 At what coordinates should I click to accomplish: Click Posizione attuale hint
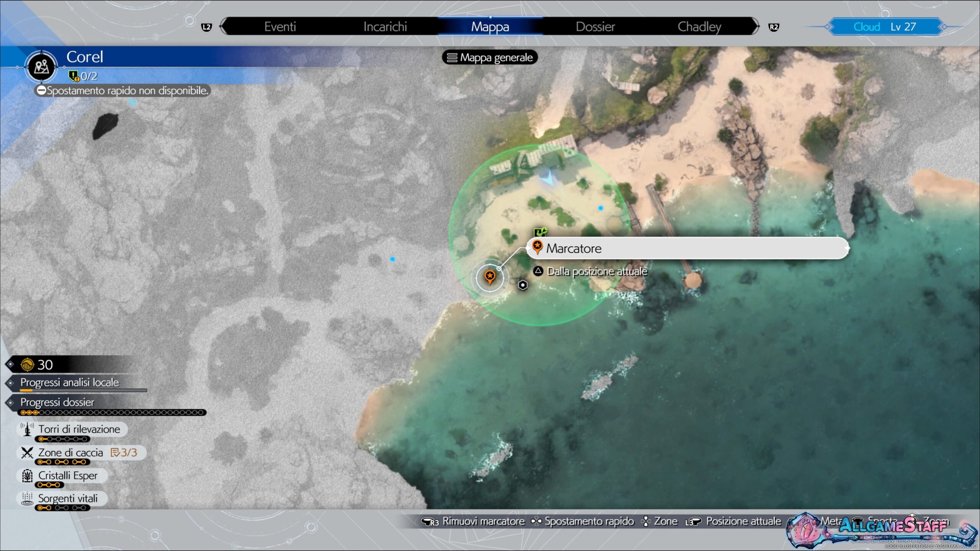point(743,521)
